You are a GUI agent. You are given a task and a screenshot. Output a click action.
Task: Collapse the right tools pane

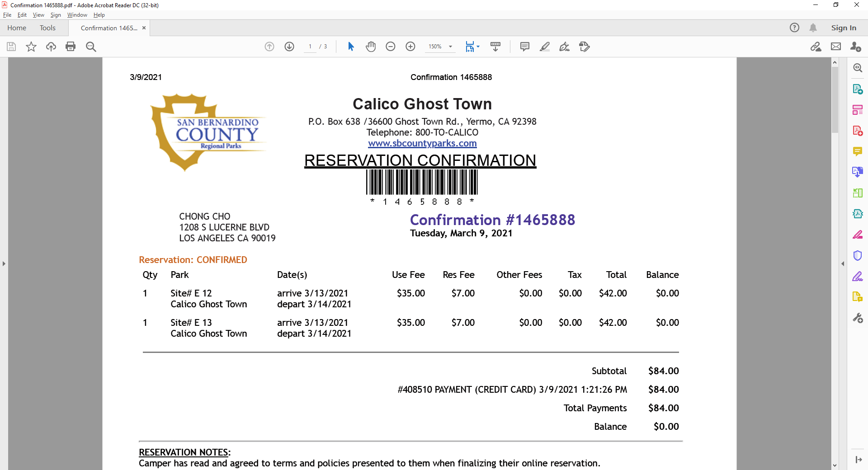click(843, 263)
